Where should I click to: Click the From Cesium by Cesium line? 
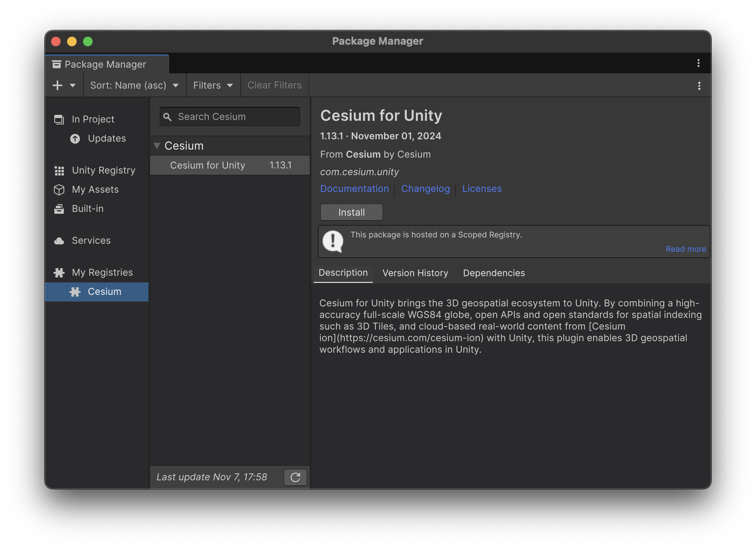click(x=375, y=154)
